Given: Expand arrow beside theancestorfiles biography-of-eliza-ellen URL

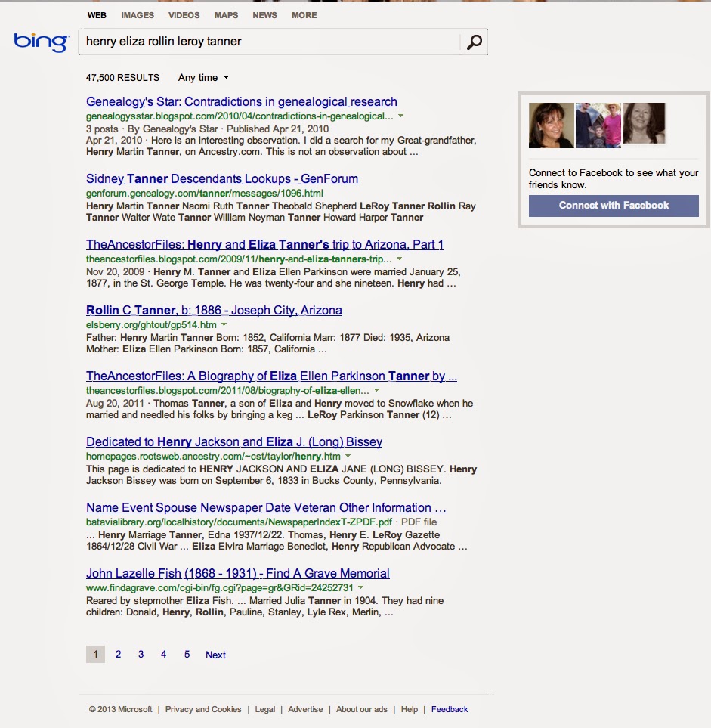Looking at the screenshot, I should (x=377, y=390).
